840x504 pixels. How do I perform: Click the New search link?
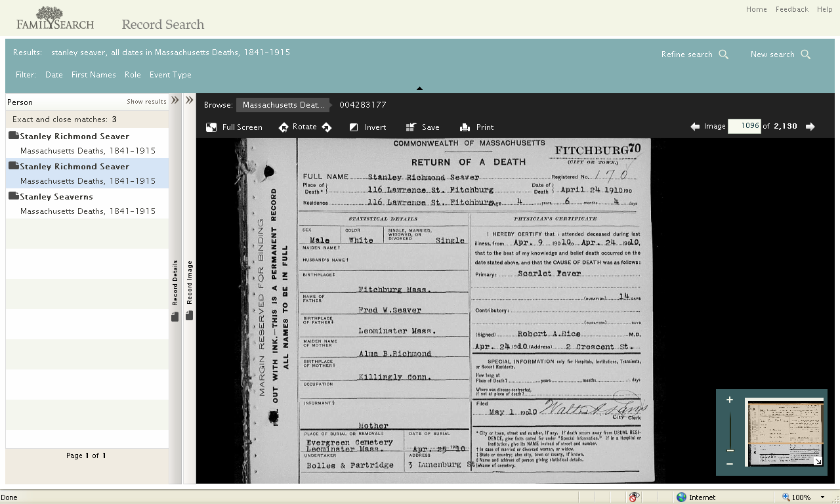[772, 54]
